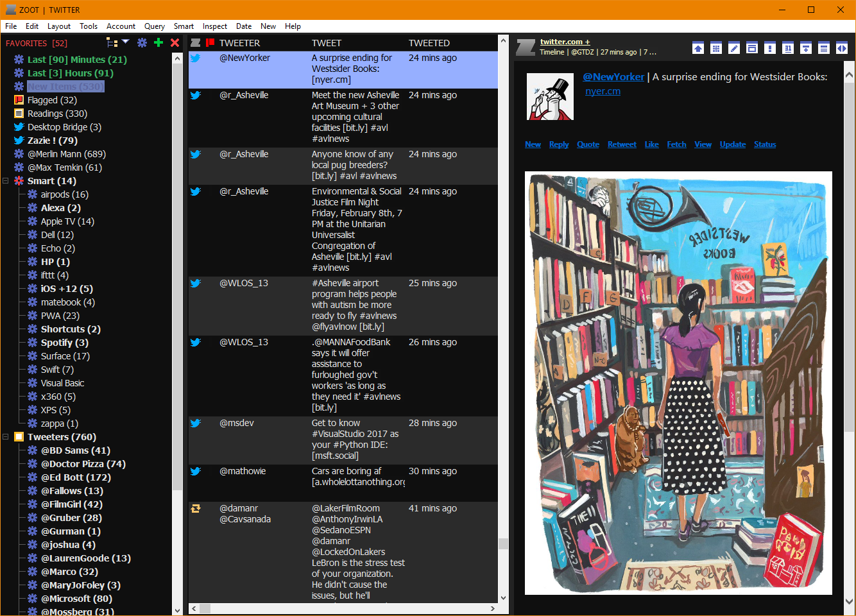The image size is (856, 616).
Task: Collapse the Smart (14) tree node
Action: tap(5, 181)
